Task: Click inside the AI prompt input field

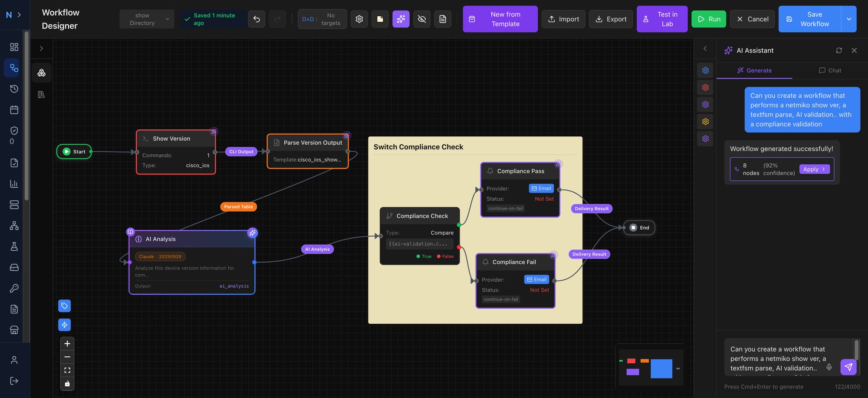Action: click(781, 358)
